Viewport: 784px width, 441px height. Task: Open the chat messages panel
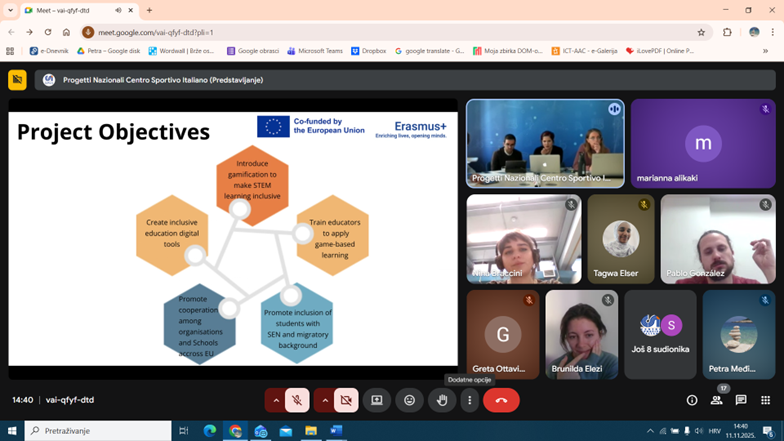[x=741, y=400]
